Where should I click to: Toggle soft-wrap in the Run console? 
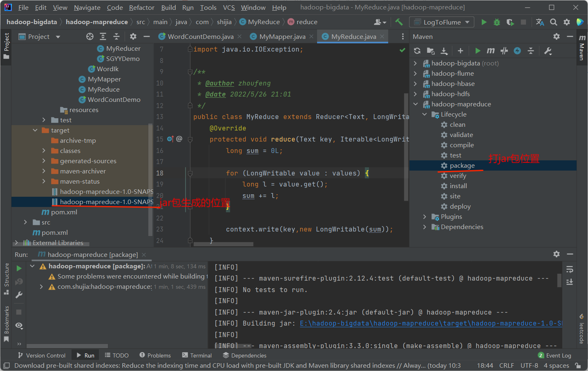[x=570, y=269]
